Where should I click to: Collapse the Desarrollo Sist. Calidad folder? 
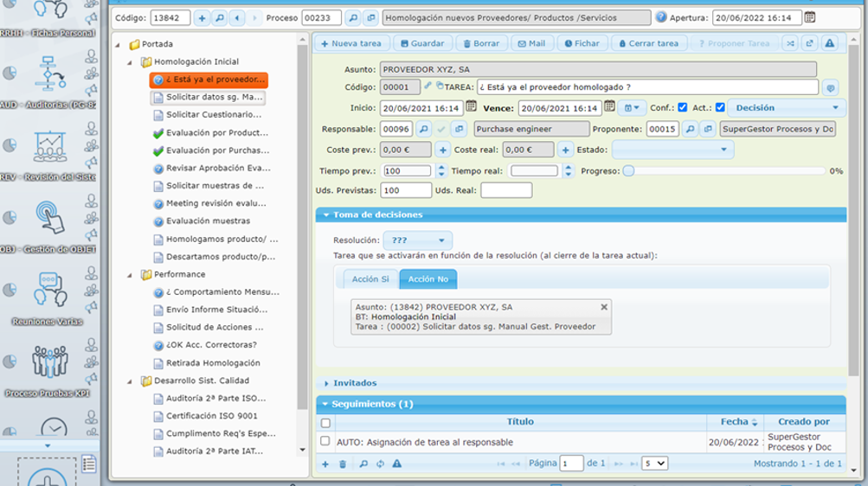click(130, 381)
